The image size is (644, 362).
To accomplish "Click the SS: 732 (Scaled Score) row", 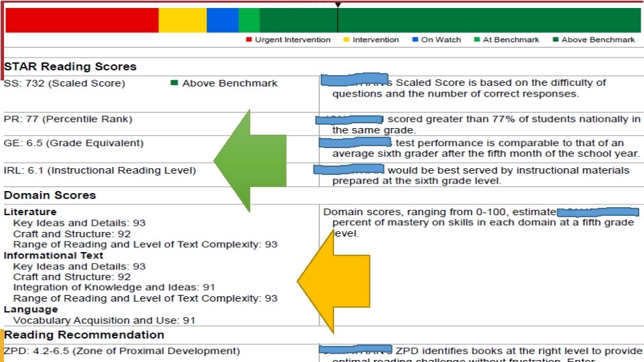I will click(64, 83).
